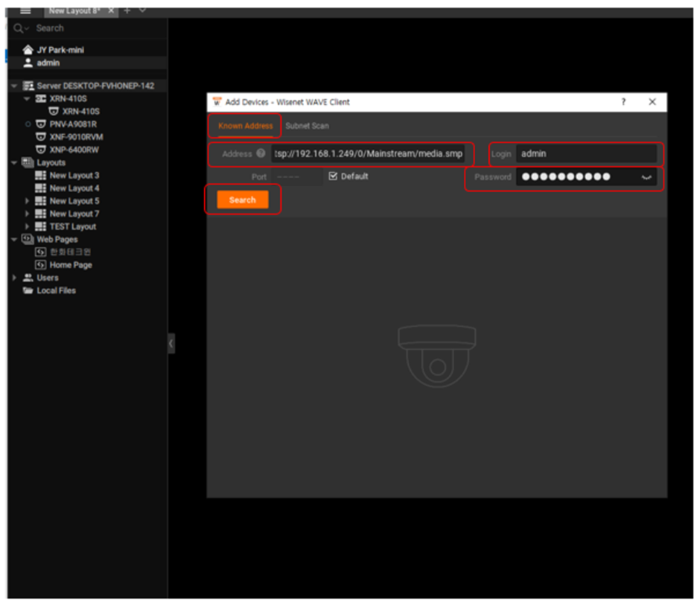This screenshot has height=606, width=700.
Task: Add a new layout tab with plus
Action: (x=127, y=10)
